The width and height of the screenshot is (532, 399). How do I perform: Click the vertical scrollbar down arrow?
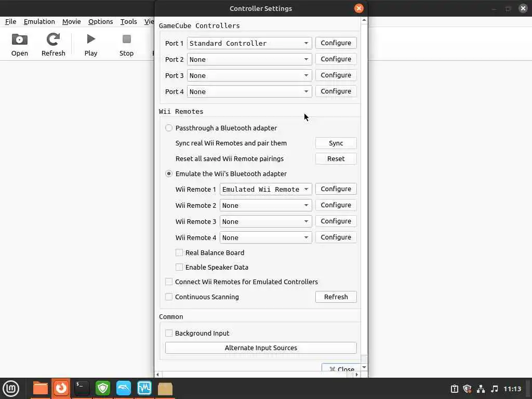(x=364, y=367)
